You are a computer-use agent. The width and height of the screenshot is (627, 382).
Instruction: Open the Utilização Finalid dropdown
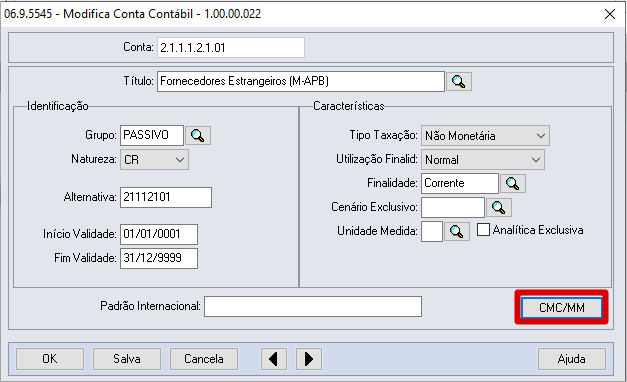tap(483, 160)
